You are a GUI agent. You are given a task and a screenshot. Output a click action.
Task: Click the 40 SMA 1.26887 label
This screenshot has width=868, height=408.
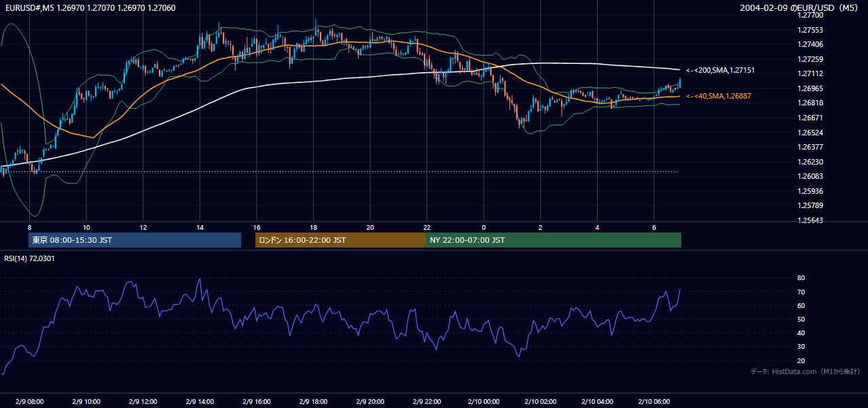point(719,97)
